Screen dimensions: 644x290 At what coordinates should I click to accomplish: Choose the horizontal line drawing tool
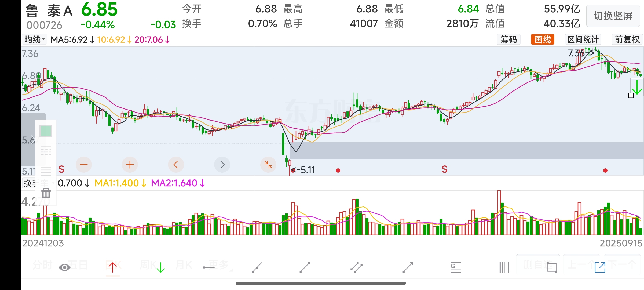pyautogui.click(x=209, y=267)
